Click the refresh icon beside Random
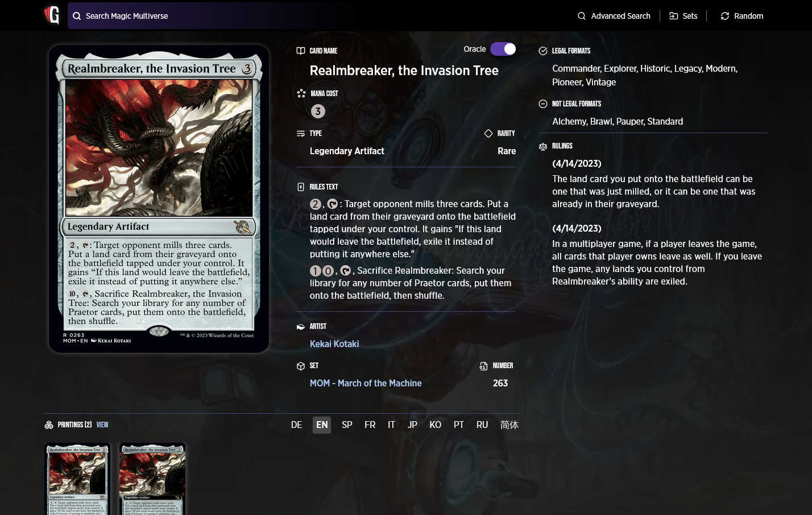Image resolution: width=812 pixels, height=515 pixels. (724, 16)
